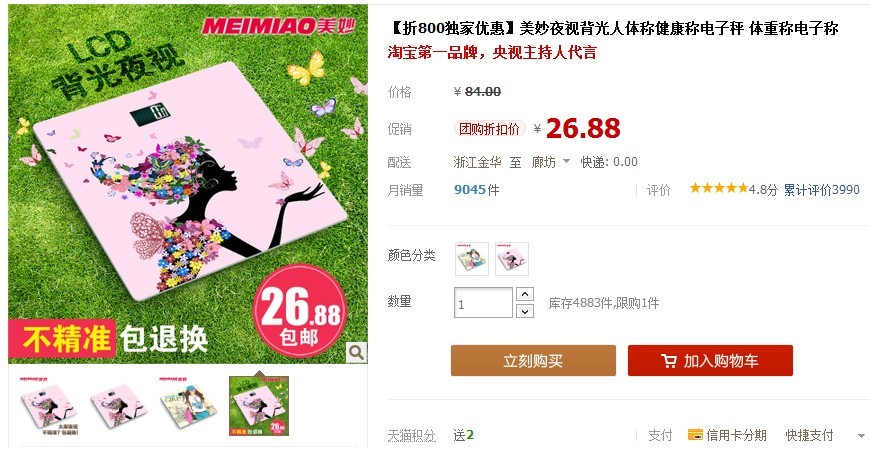Click the magnifier zoom icon on product image
Image resolution: width=870 pixels, height=449 pixels.
[x=356, y=352]
